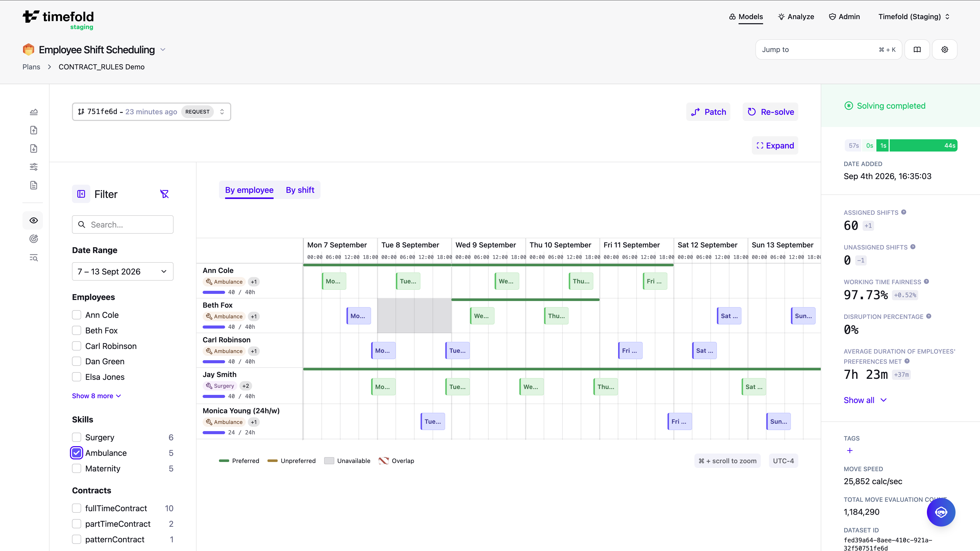Screen dimensions: 980x551
Task: Check the patternContract checkbox
Action: click(77, 540)
